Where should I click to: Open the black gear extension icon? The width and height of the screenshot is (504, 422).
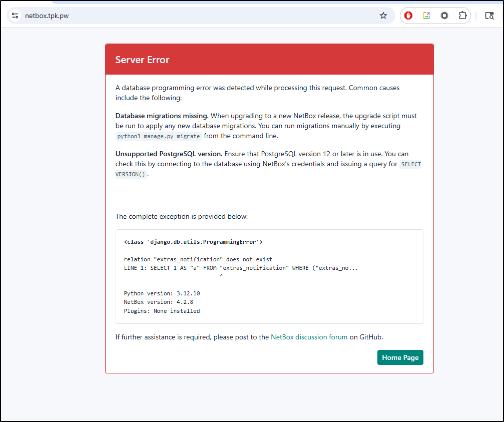pyautogui.click(x=444, y=16)
